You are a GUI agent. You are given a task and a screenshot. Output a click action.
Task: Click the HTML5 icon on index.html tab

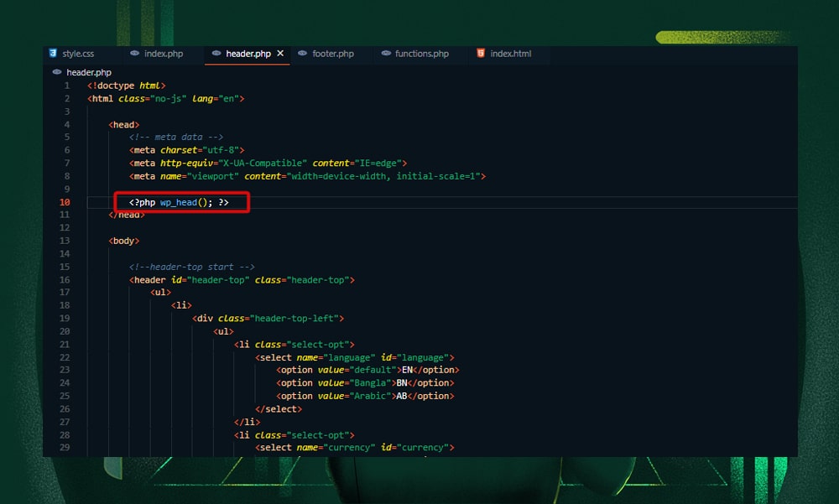click(x=481, y=54)
